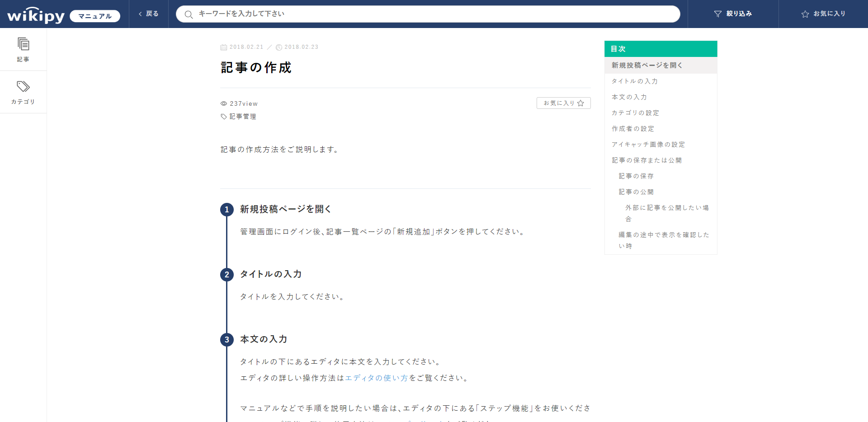
Task: Open the 絞り込み filter funnel icon
Action: pos(718,14)
